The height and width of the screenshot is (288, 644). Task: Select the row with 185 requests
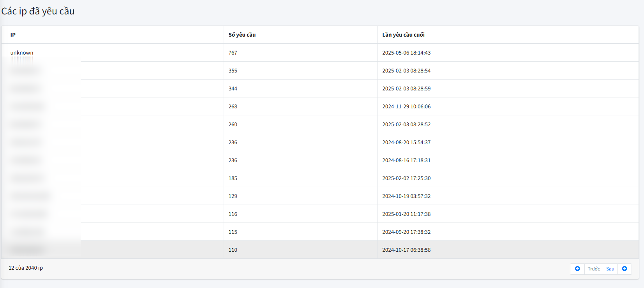233,178
